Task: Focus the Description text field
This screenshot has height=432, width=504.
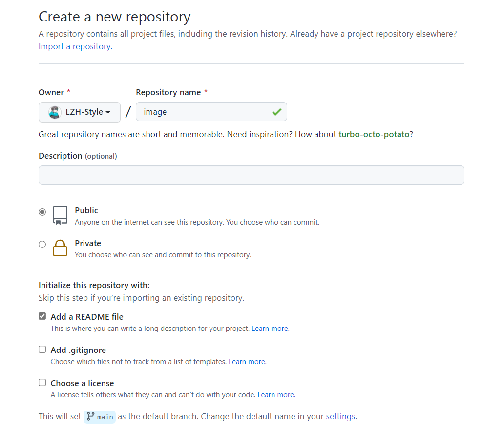Action: tap(251, 175)
